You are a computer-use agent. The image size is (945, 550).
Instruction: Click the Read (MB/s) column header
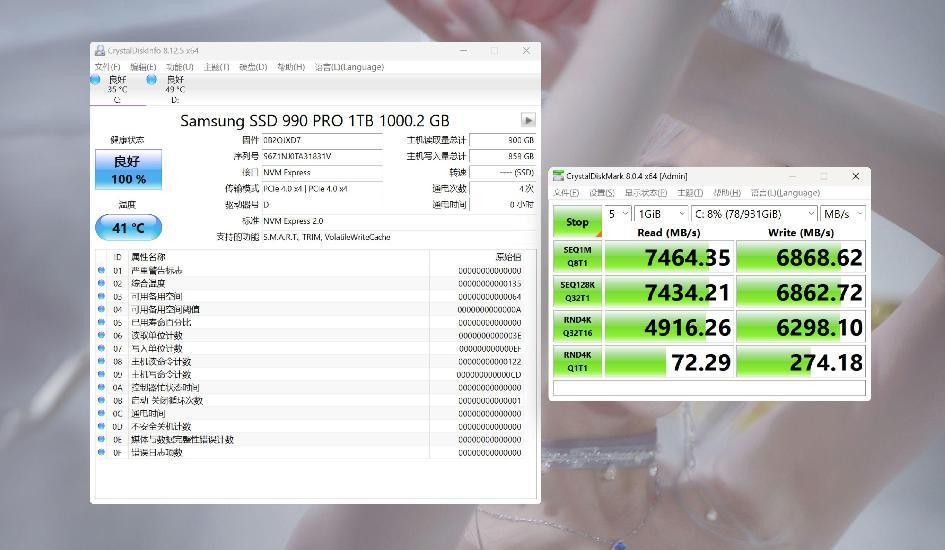(x=669, y=233)
